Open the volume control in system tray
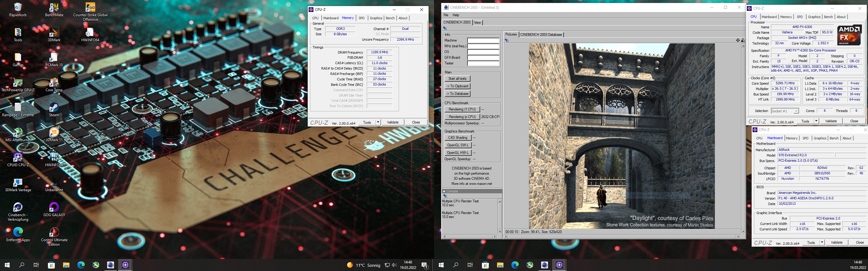The width and height of the screenshot is (868, 271). [394, 265]
